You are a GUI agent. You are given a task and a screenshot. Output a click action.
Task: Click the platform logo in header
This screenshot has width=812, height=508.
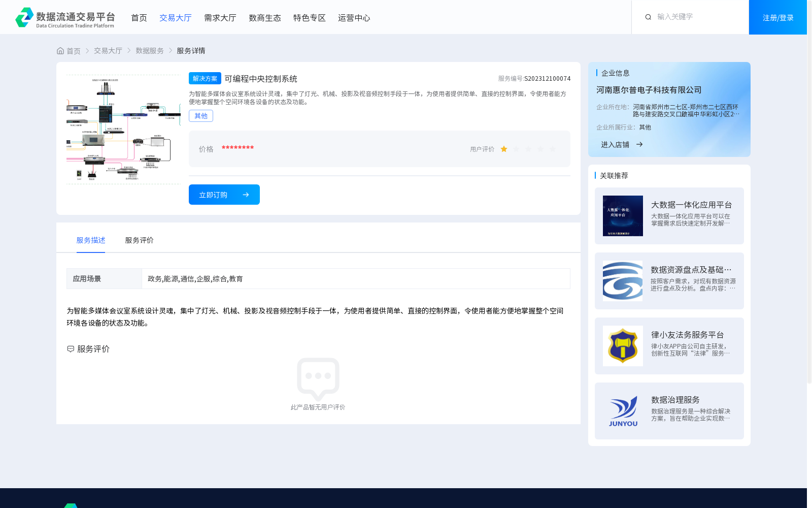65,17
